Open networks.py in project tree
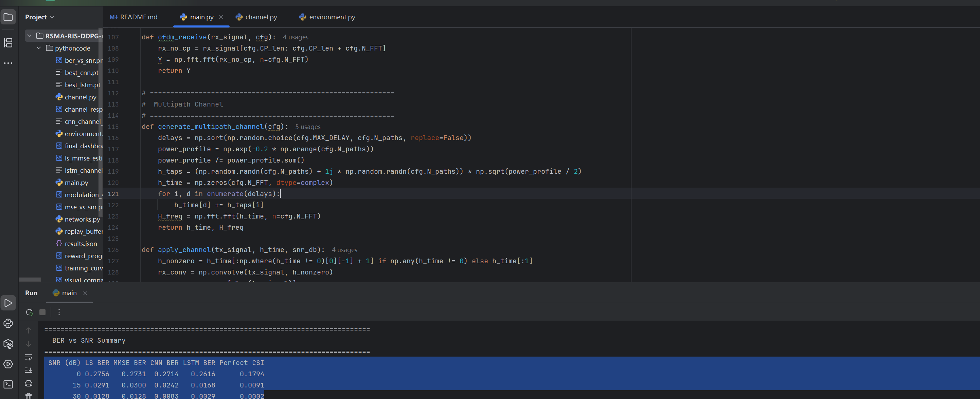Screen dimensions: 980x399 [x=78, y=219]
